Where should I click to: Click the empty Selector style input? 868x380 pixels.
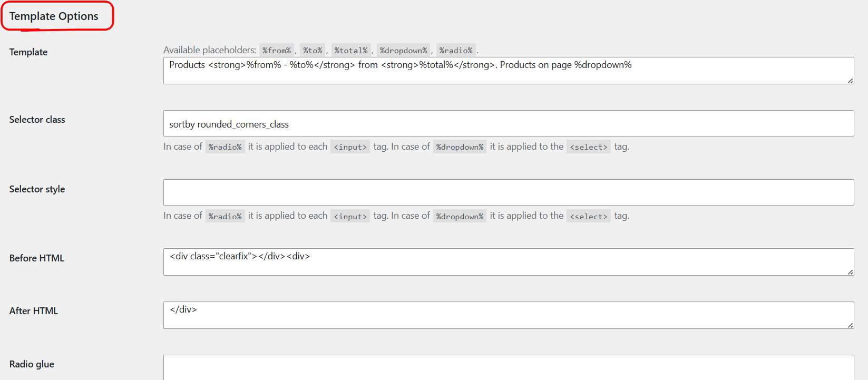coord(509,192)
